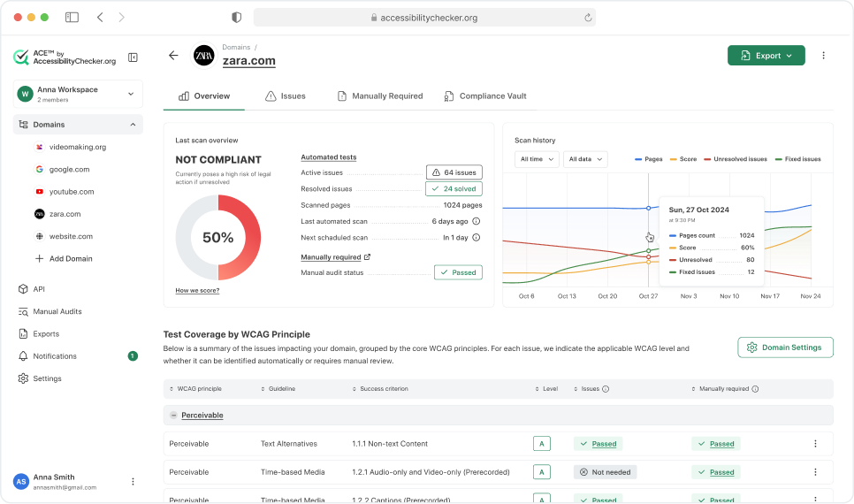Open user menu dots beside Anna Smith
The height and width of the screenshot is (504, 854).
[133, 482]
